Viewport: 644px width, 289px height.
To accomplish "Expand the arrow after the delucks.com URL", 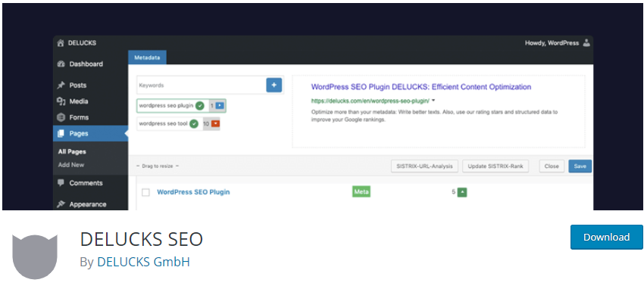I will [433, 101].
